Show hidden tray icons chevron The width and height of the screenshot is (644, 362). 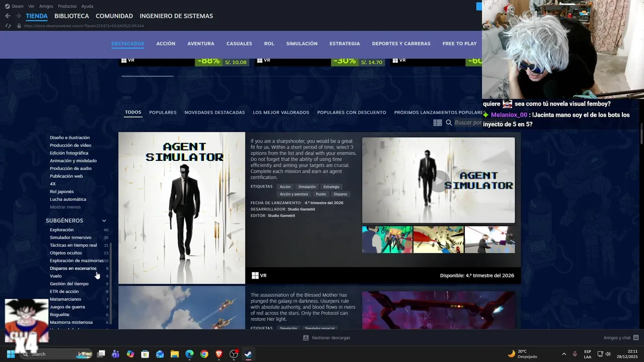[x=564, y=354]
